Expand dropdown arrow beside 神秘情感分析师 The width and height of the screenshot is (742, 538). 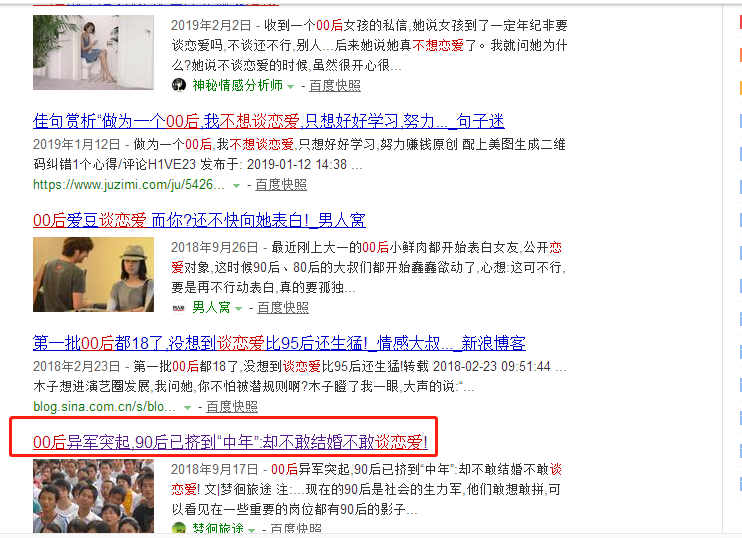coord(291,87)
